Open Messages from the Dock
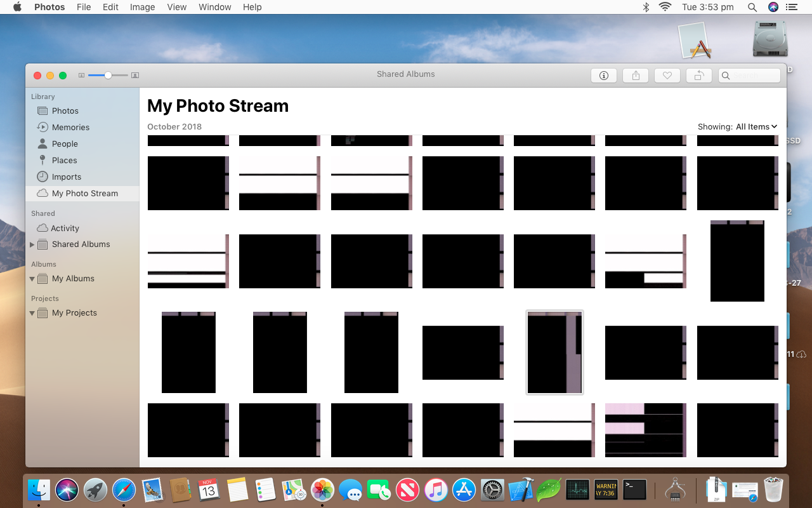Screen dimensions: 812x508 click(350, 490)
